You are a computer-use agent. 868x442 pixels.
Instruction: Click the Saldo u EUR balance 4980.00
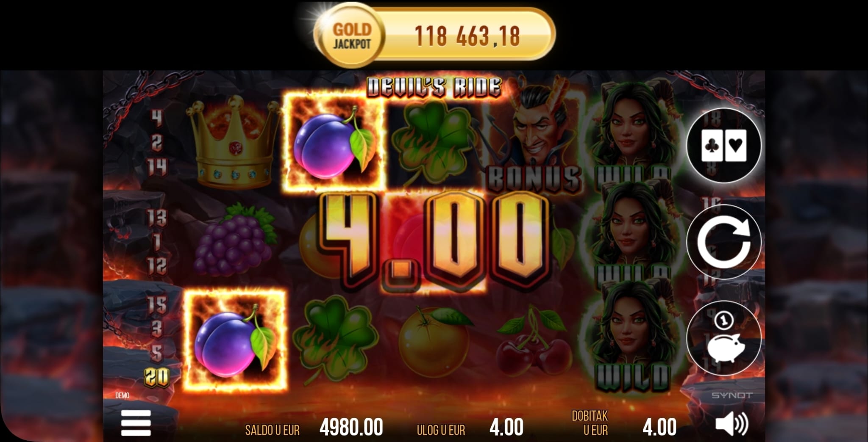pos(351,427)
